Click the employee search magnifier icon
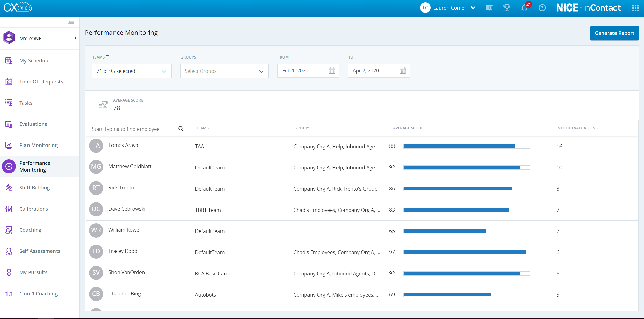644x319 pixels. (x=181, y=129)
